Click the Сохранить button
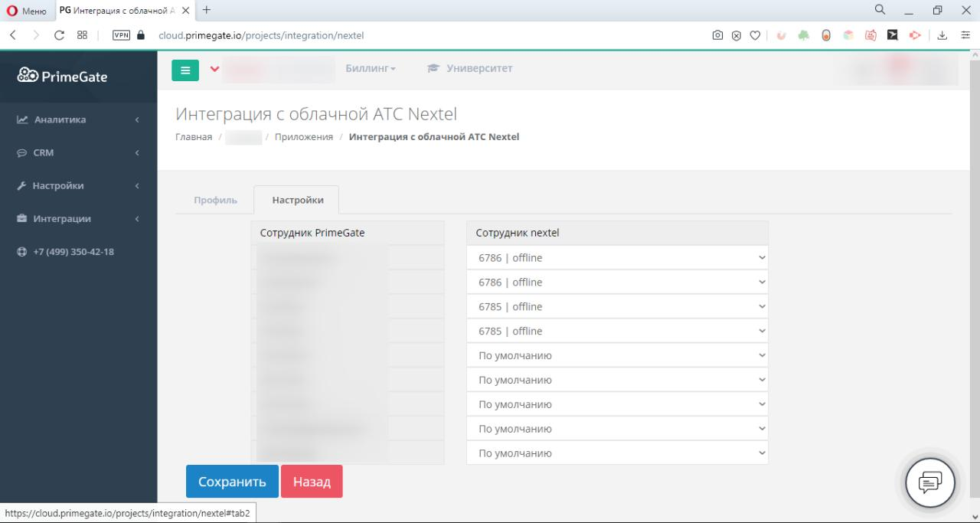The width and height of the screenshot is (980, 523). (x=232, y=482)
